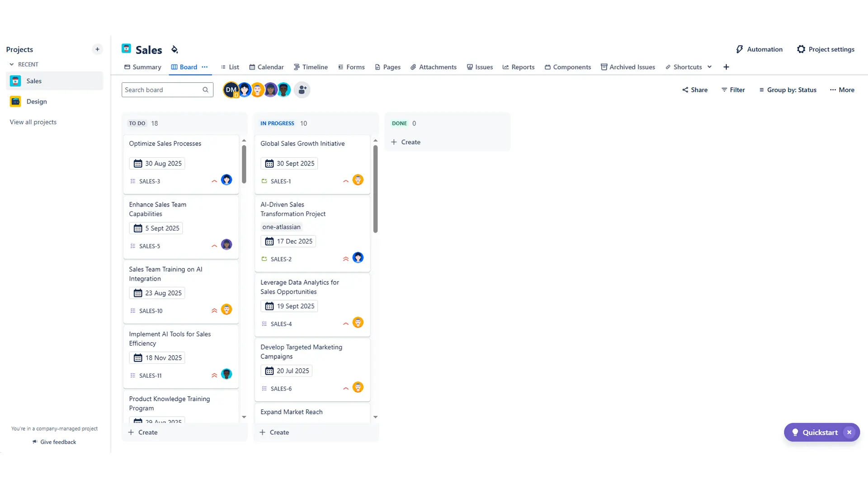Open the Sales project in sidebar
This screenshot has width=868, height=488.
54,81
